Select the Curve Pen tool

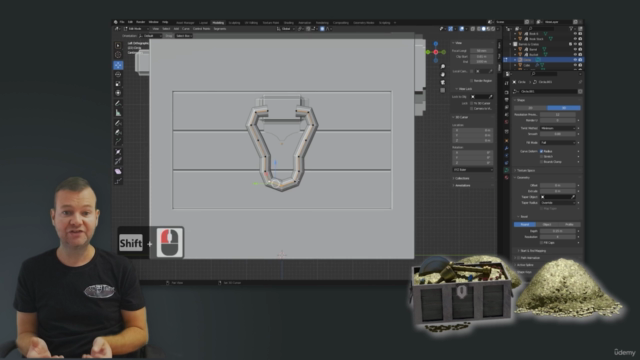(x=118, y=132)
